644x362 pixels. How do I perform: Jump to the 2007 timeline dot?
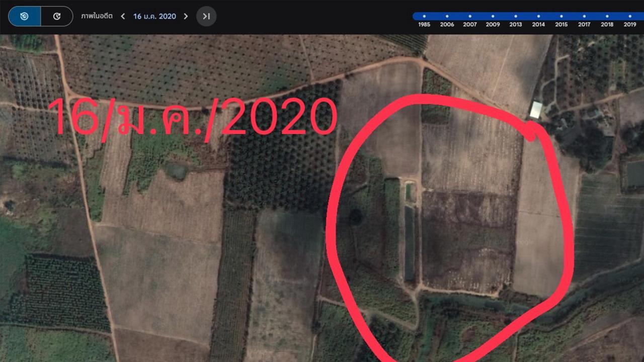pos(470,17)
